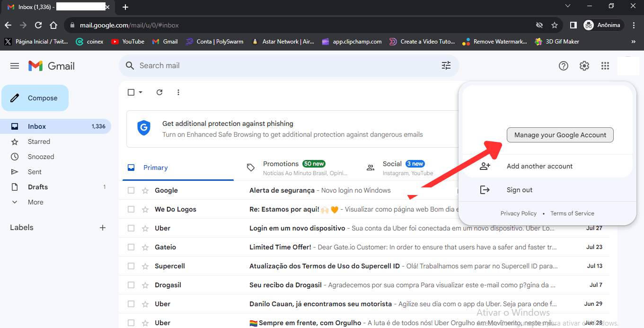The height and width of the screenshot is (328, 644).
Task: Click Add another account
Action: [x=547, y=166]
